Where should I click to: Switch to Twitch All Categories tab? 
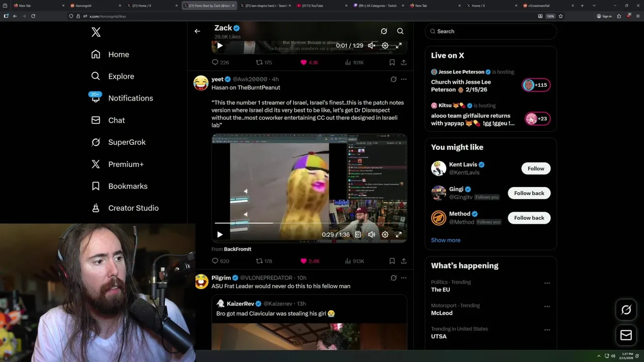pyautogui.click(x=378, y=6)
